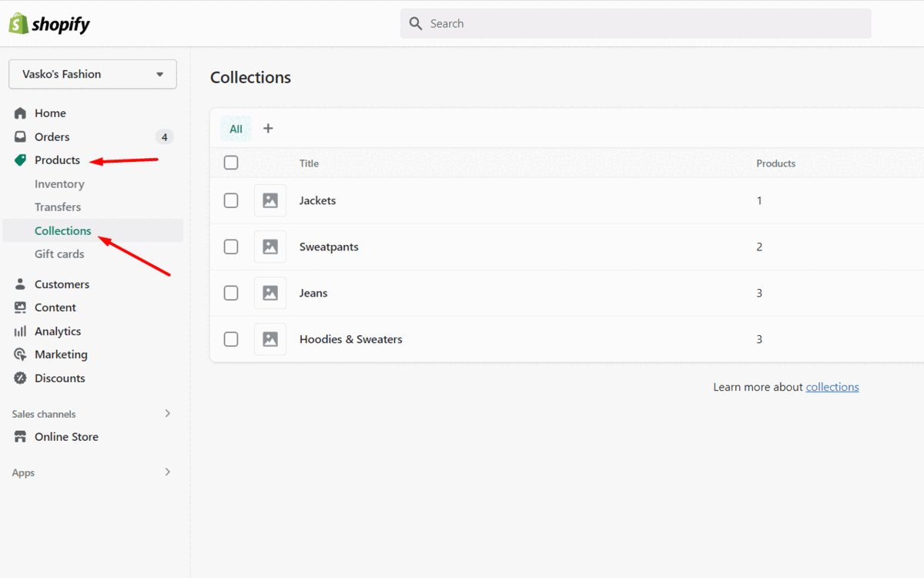The height and width of the screenshot is (578, 924).
Task: Select the Sweatpants collection checkbox
Action: coord(231,247)
